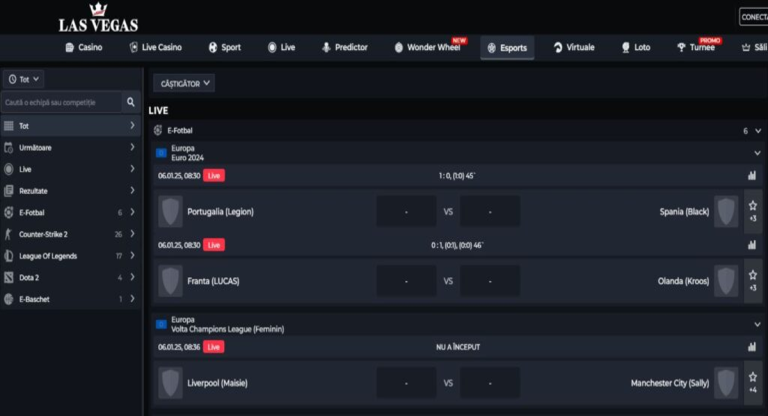Click Olanda (Kroos) odds button
Screen dimensions: 768x416
(x=490, y=281)
